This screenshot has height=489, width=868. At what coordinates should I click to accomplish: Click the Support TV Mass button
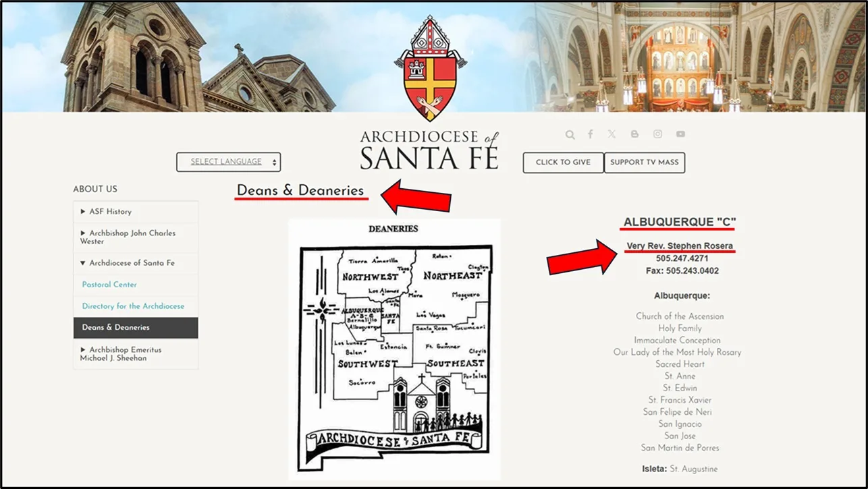645,163
